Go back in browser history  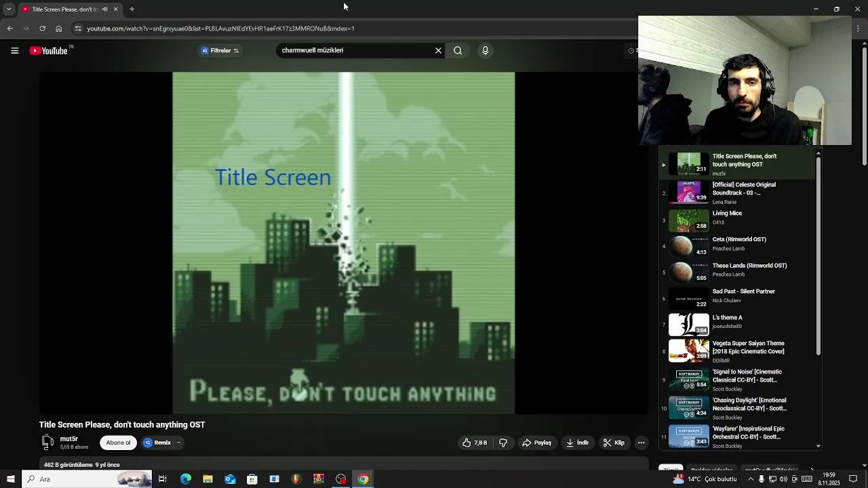pyautogui.click(x=9, y=28)
